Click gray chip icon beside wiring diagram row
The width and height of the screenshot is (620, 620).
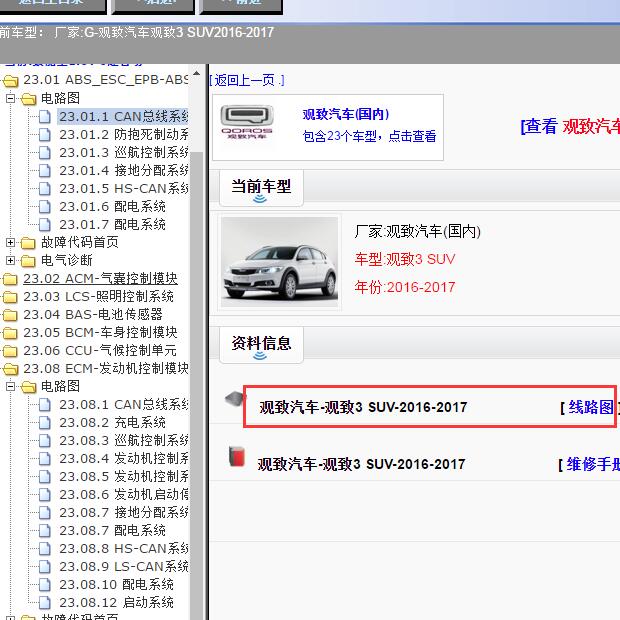point(235,399)
